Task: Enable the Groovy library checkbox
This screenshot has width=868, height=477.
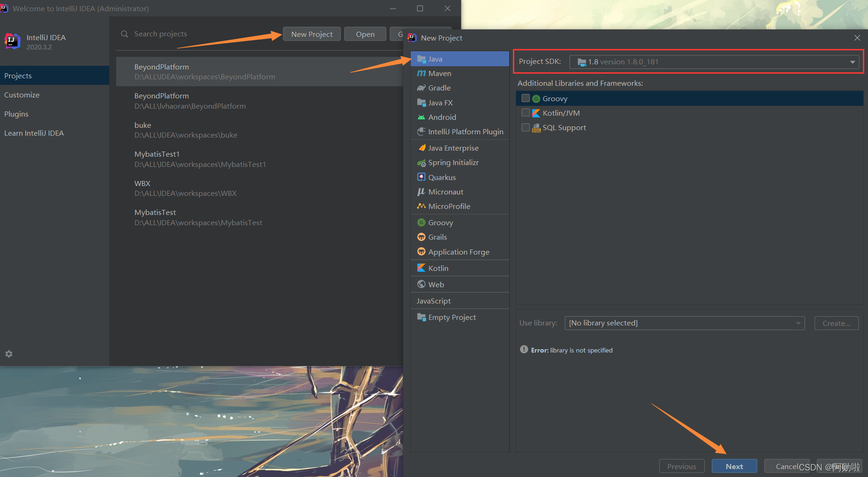Action: coord(525,98)
